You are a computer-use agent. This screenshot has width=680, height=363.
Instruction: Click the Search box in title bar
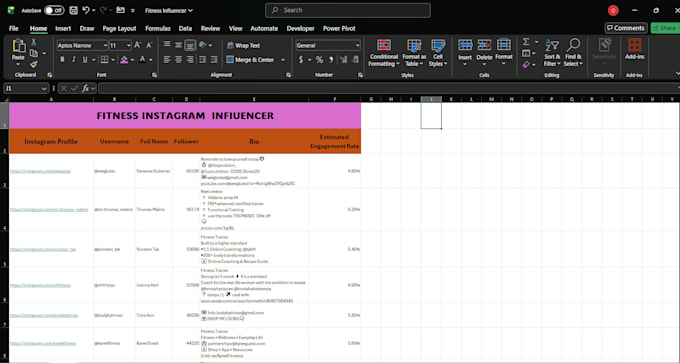[348, 10]
